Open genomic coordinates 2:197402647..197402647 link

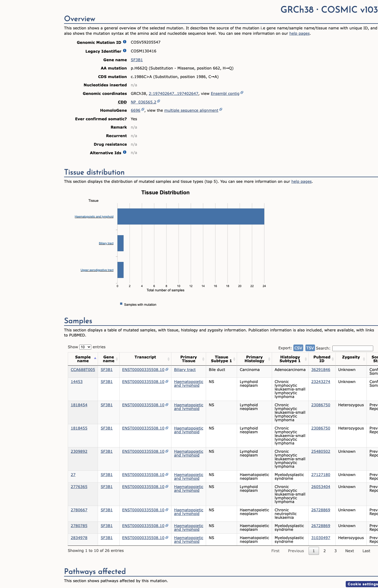(x=174, y=94)
